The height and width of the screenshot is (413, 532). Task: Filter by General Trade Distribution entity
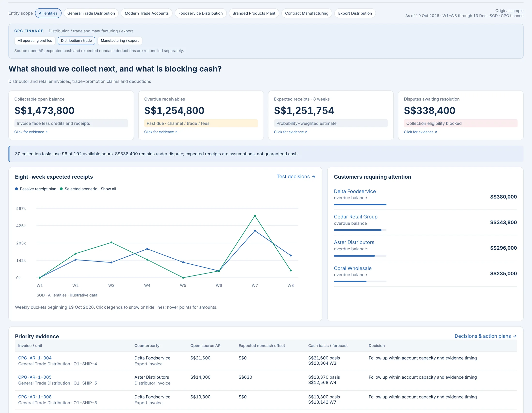point(91,13)
